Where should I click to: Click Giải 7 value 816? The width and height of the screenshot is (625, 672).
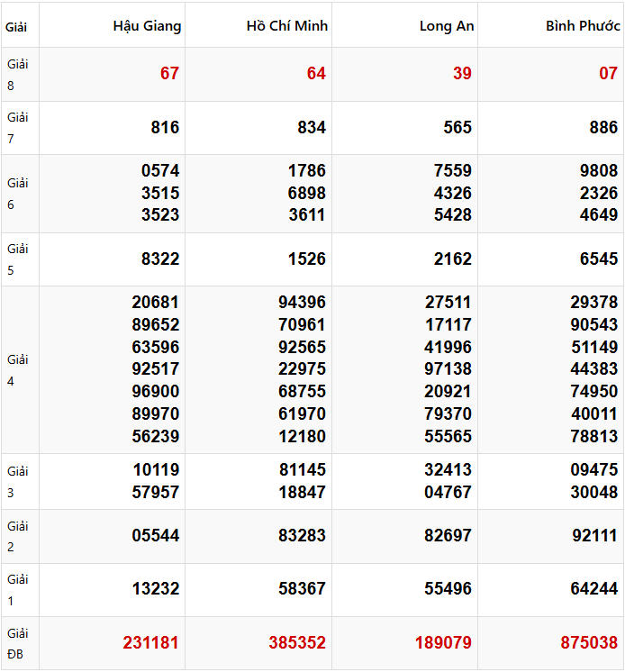coord(165,127)
